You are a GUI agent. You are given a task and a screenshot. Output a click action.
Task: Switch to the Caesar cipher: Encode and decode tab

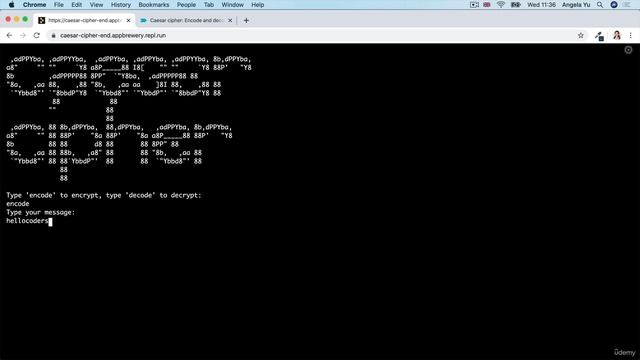coord(186,20)
